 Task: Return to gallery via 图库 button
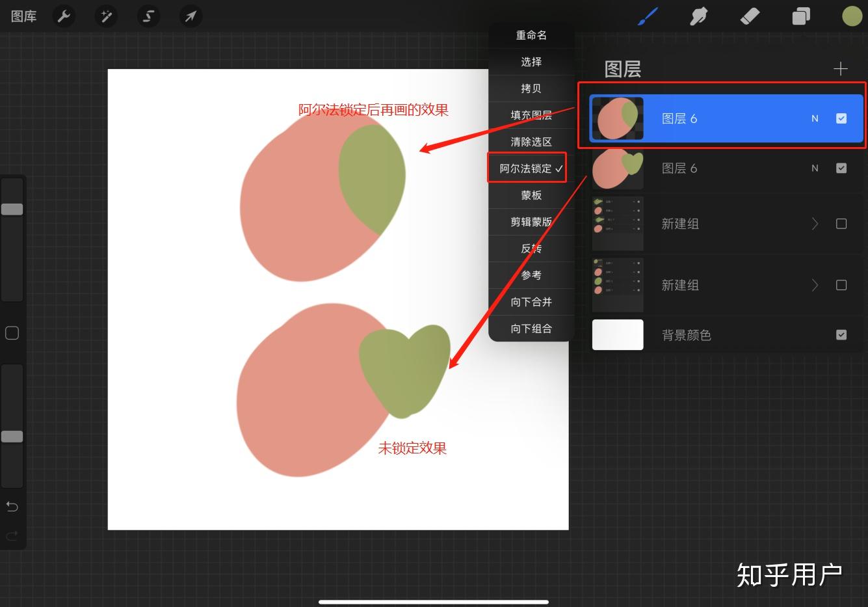pyautogui.click(x=23, y=16)
